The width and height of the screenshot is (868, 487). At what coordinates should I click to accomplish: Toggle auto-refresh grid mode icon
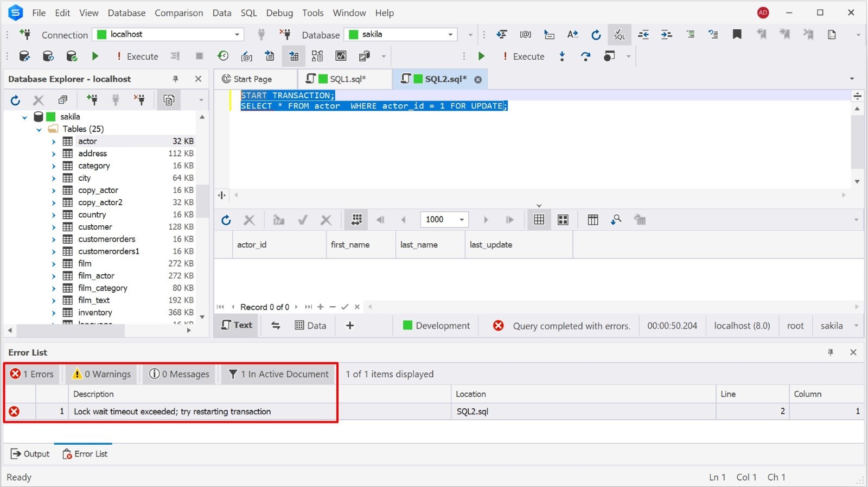click(x=356, y=220)
